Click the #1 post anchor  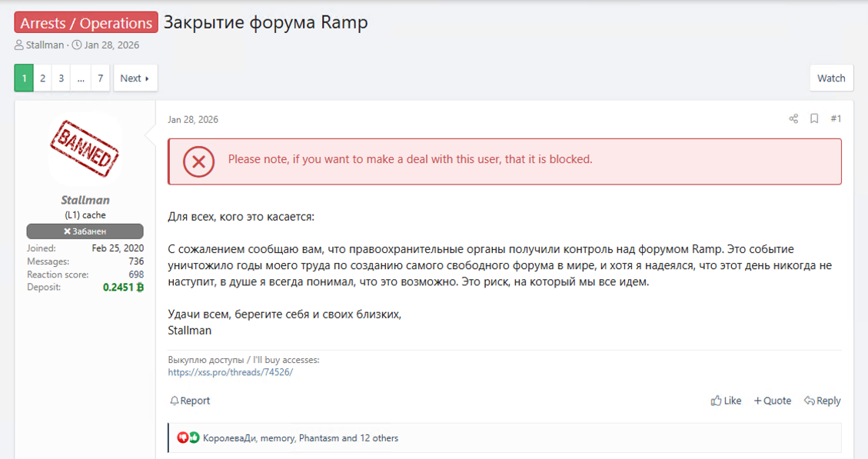pos(836,118)
